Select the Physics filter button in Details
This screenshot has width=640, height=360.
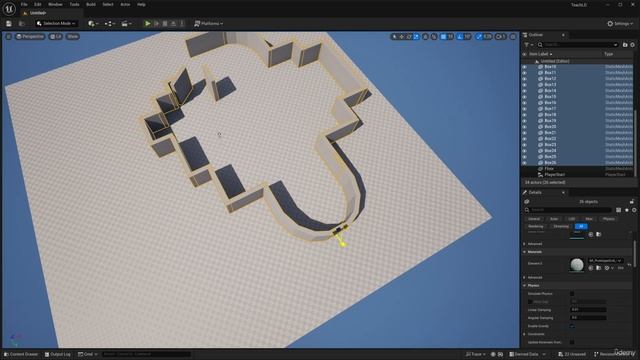(x=609, y=219)
